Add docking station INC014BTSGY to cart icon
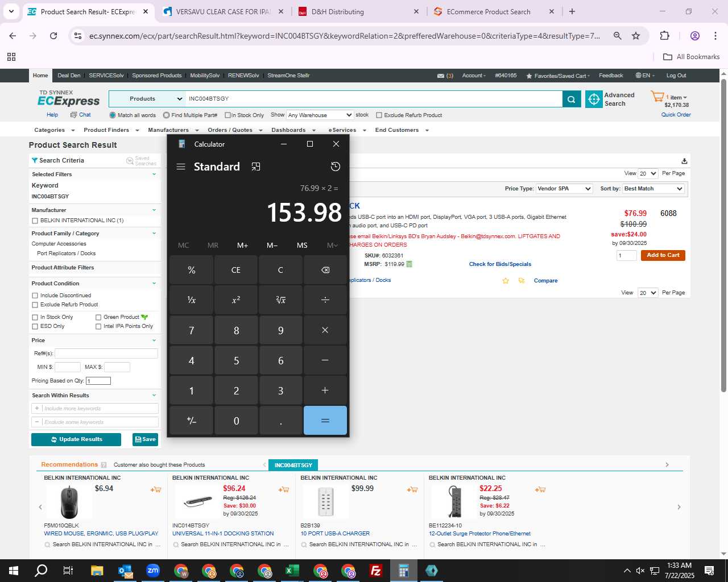The height and width of the screenshot is (582, 728). (284, 489)
